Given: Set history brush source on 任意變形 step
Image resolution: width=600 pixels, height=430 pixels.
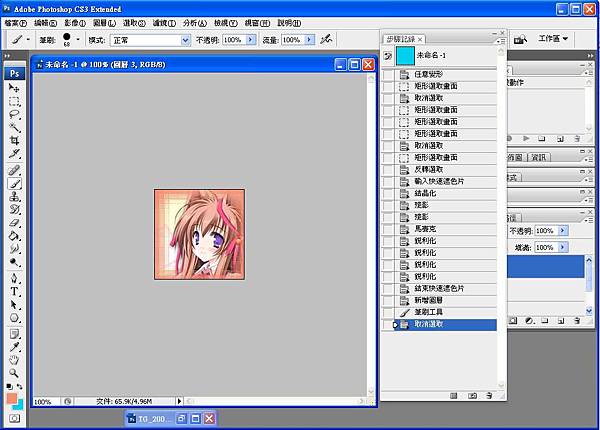Looking at the screenshot, I should [388, 74].
